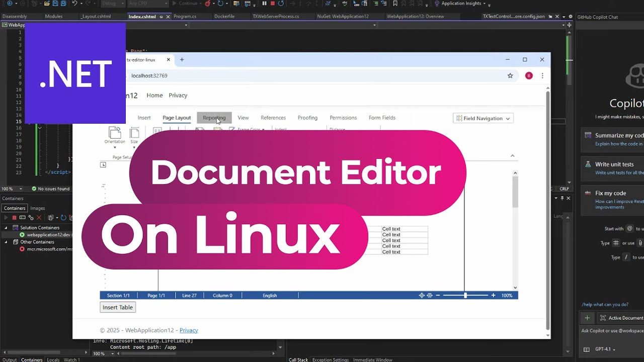This screenshot has width=644, height=362.
Task: Select the References ribbon tab
Action: pyautogui.click(x=273, y=118)
